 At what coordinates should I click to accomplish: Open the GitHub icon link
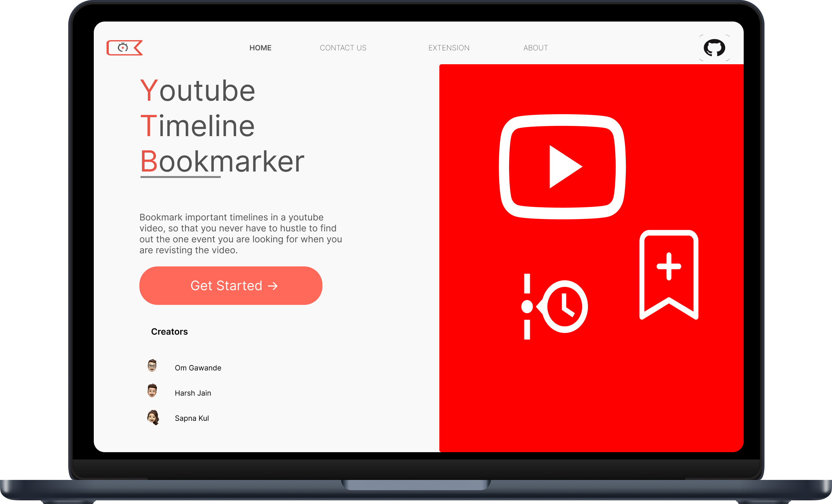coord(714,48)
